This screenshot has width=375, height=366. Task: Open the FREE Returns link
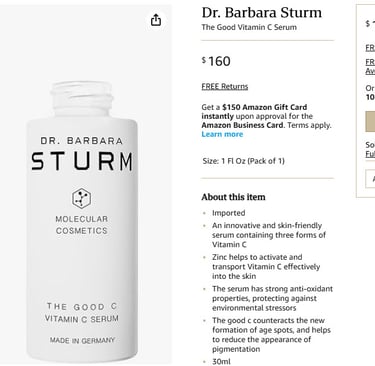(x=225, y=86)
